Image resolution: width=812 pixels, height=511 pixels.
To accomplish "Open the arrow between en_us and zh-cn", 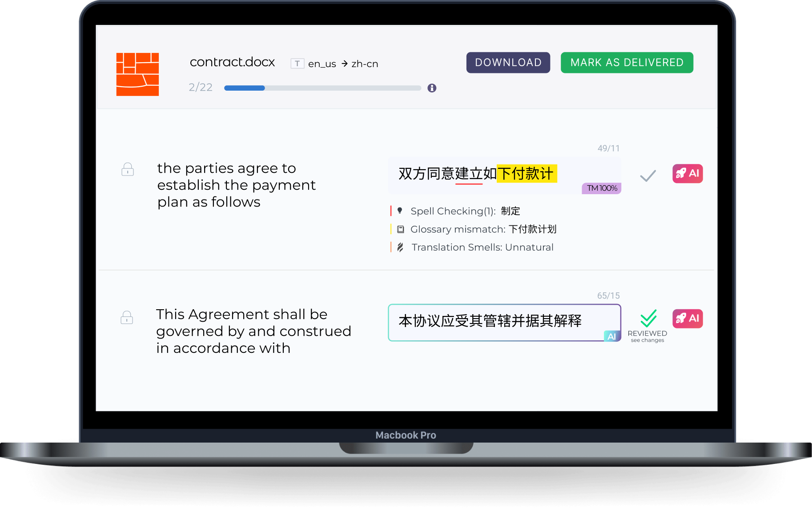I will (x=344, y=64).
